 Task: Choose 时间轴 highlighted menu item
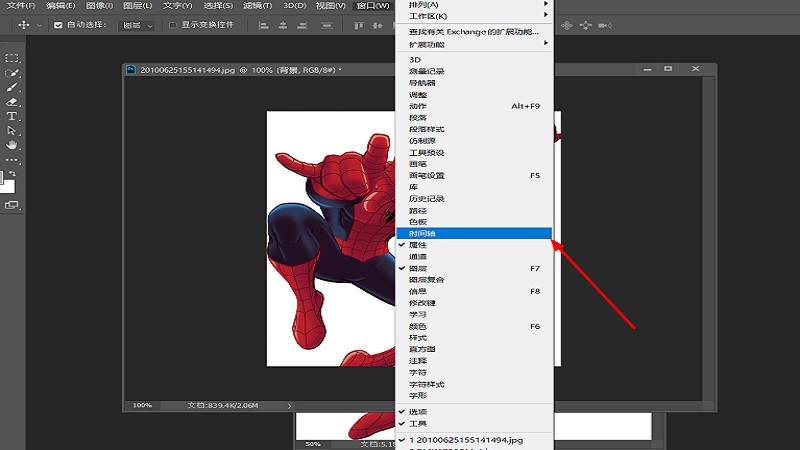coord(474,233)
